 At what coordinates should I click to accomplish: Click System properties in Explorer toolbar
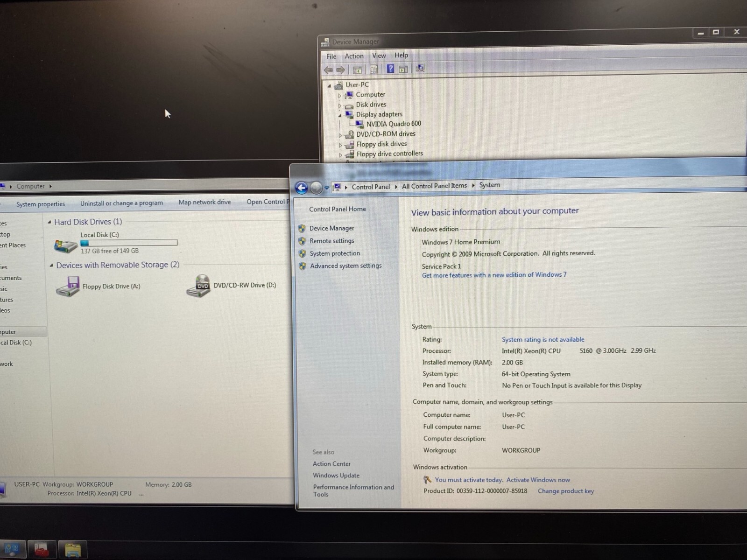[41, 204]
